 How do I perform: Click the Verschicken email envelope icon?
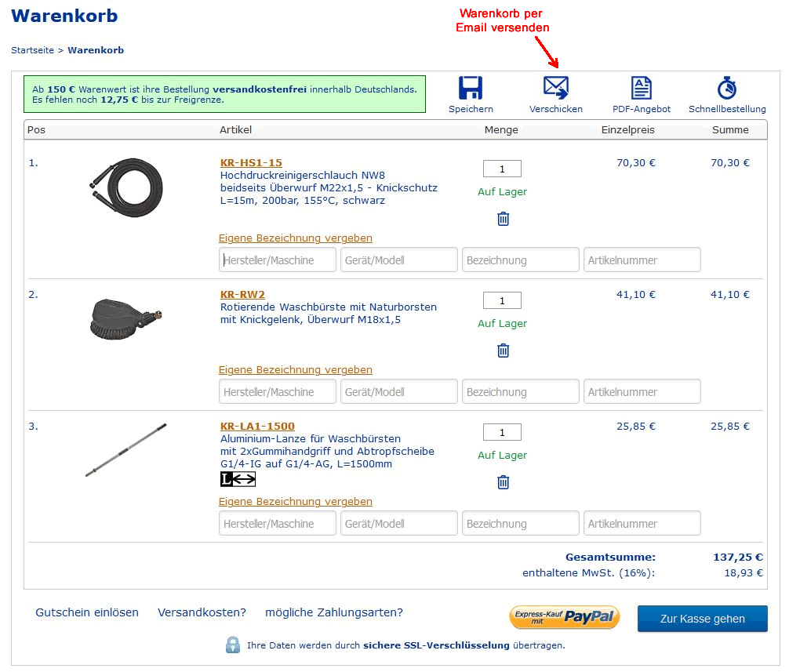pyautogui.click(x=556, y=88)
